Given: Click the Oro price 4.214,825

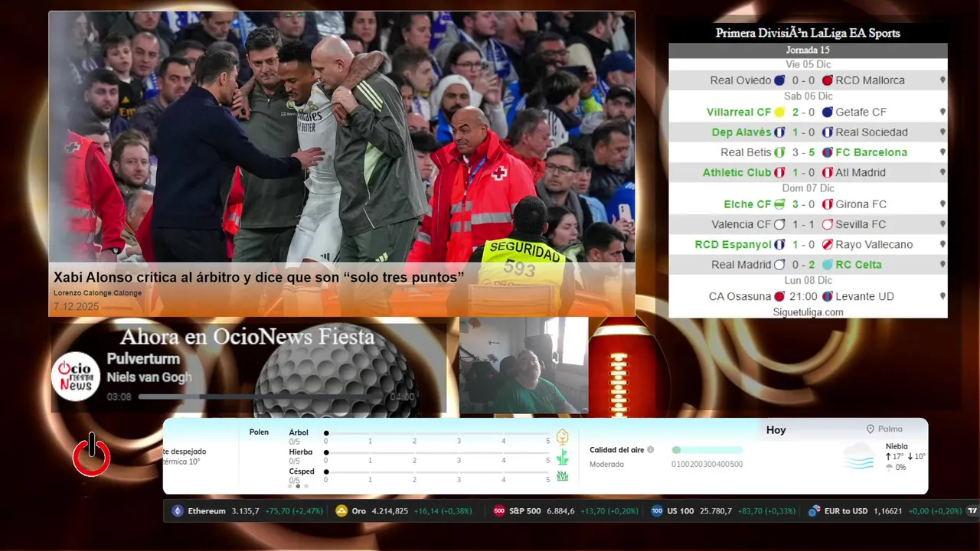Looking at the screenshot, I should point(390,511).
